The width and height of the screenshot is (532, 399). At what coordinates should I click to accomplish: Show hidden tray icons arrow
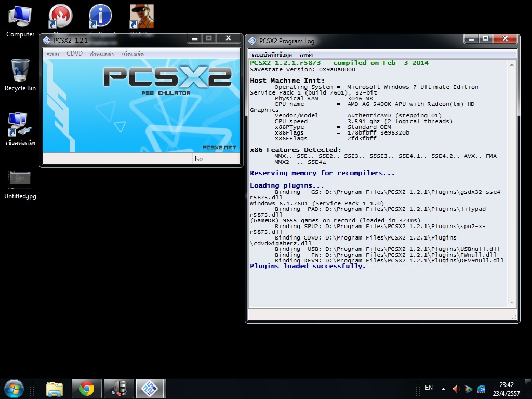click(x=443, y=389)
